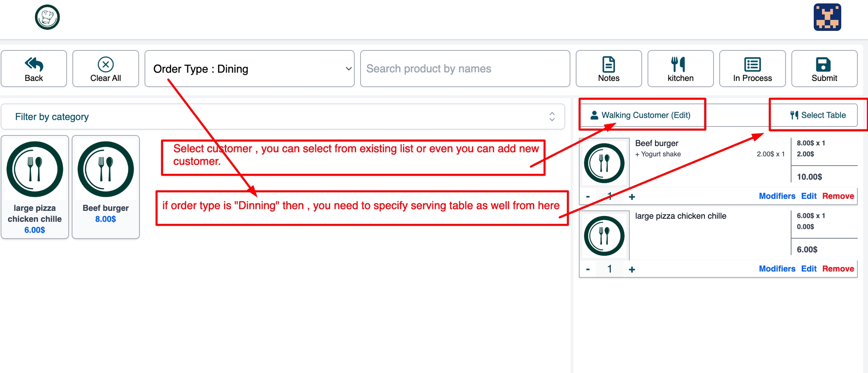Screen dimensions: 868x373
Task: Open the Notes panel
Action: pyautogui.click(x=608, y=69)
